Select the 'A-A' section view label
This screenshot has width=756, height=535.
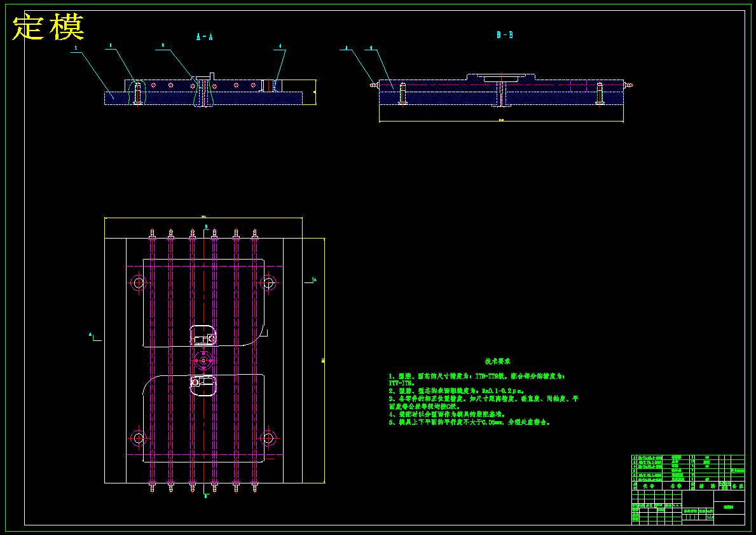(205, 37)
